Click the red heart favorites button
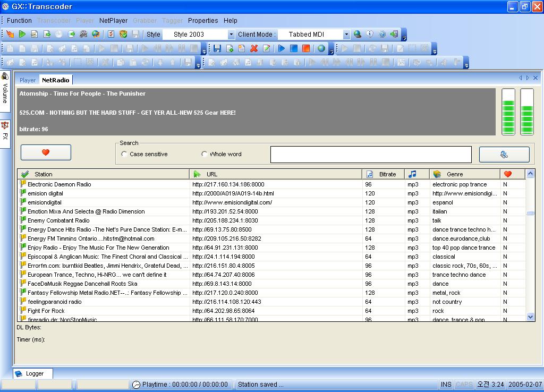 46,152
